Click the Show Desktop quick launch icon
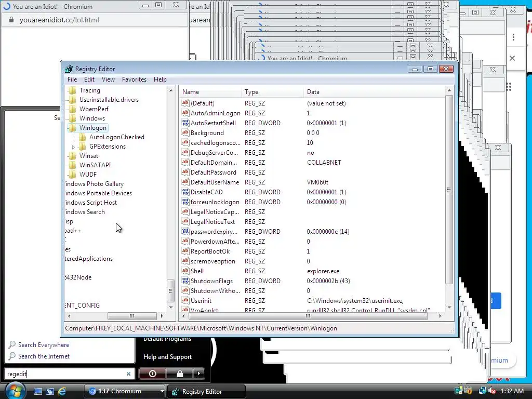The height and width of the screenshot is (399, 532). point(37,391)
